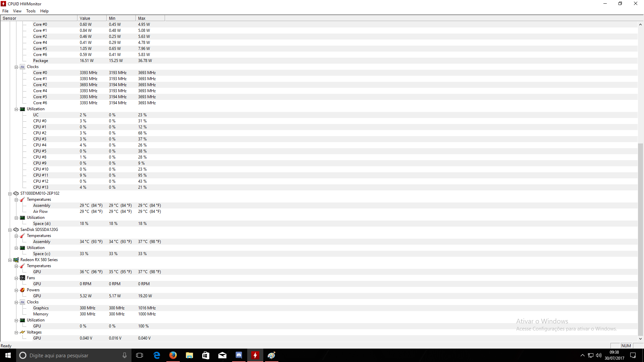Click the CPU Utilization chip icon
This screenshot has width=644, height=362.
22,109
